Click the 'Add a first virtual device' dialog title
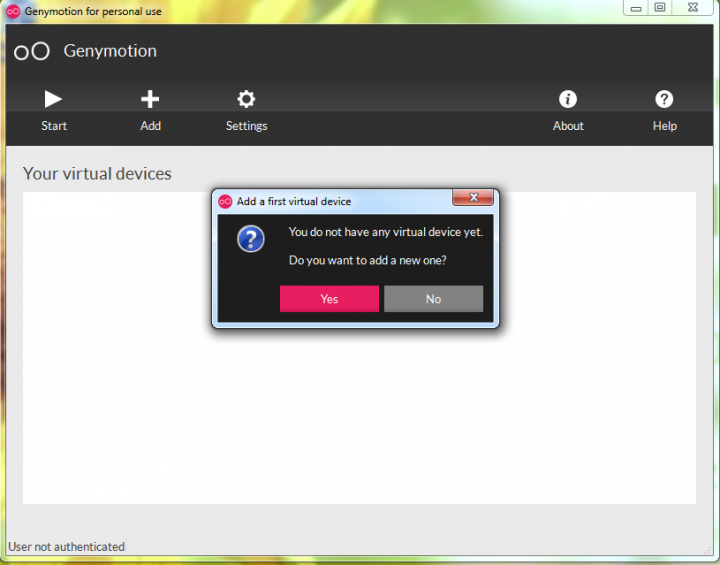 click(294, 201)
